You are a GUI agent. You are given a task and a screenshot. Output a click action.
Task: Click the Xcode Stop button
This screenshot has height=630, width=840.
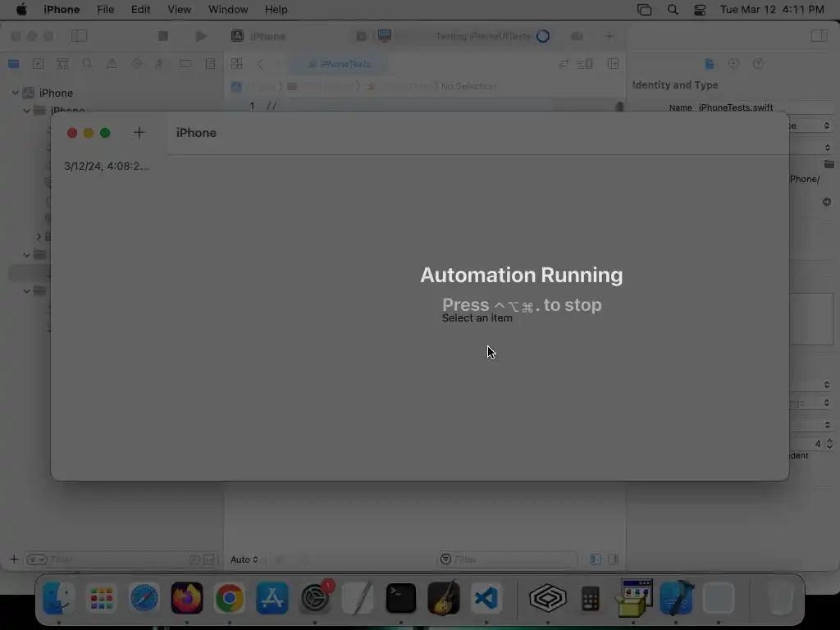pos(163,36)
